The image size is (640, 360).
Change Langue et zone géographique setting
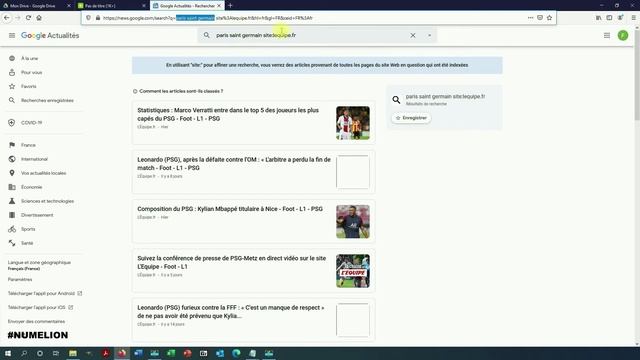[39, 265]
